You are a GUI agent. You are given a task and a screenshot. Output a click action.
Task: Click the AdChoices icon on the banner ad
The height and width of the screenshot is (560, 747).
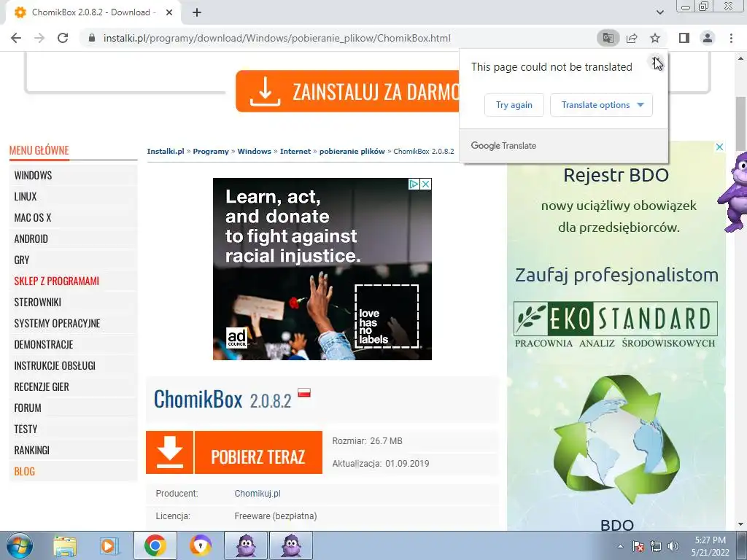coord(414,184)
